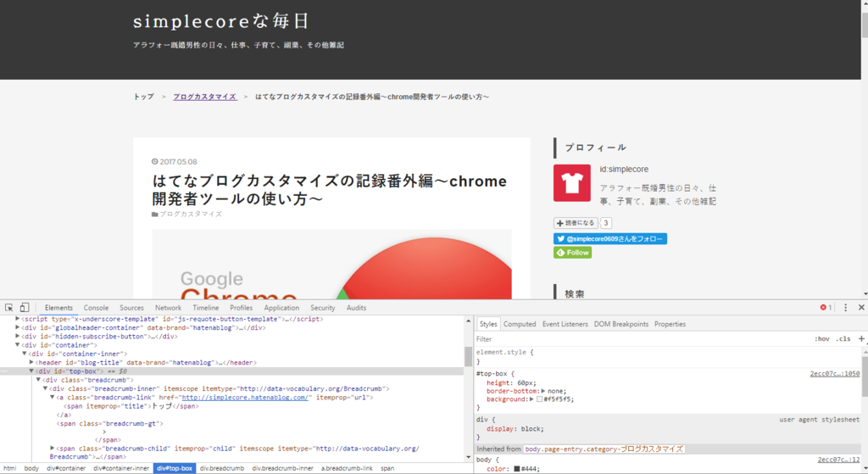868x474 pixels.
Task: Select html in the DOM breadcrumb bar
Action: pos(10,468)
